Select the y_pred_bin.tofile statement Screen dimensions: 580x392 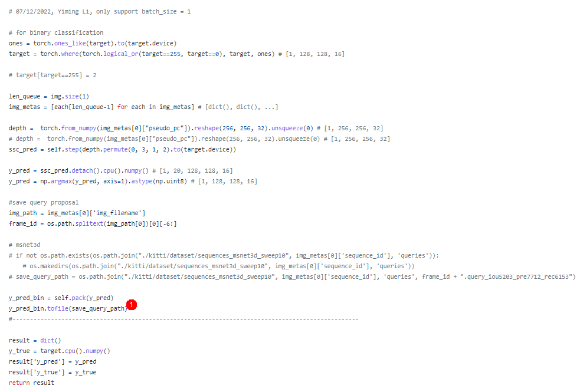pos(65,308)
